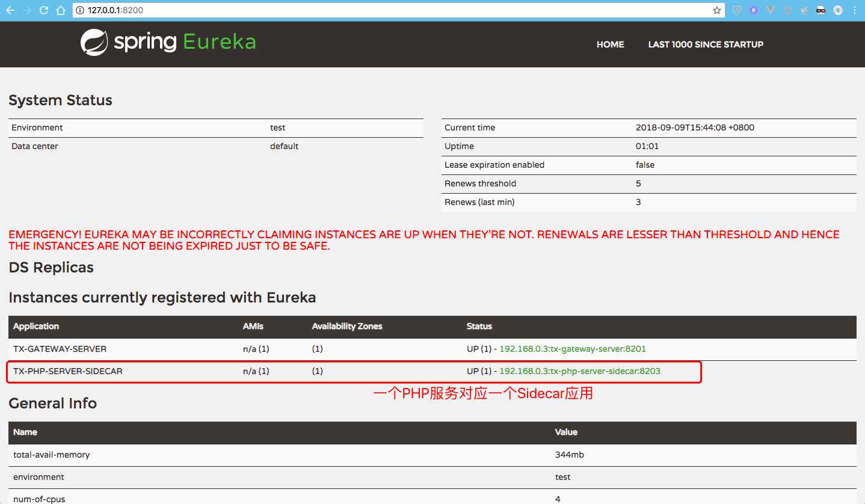The height and width of the screenshot is (504, 865).
Task: Open the purple pause-circle extension
Action: tap(754, 10)
